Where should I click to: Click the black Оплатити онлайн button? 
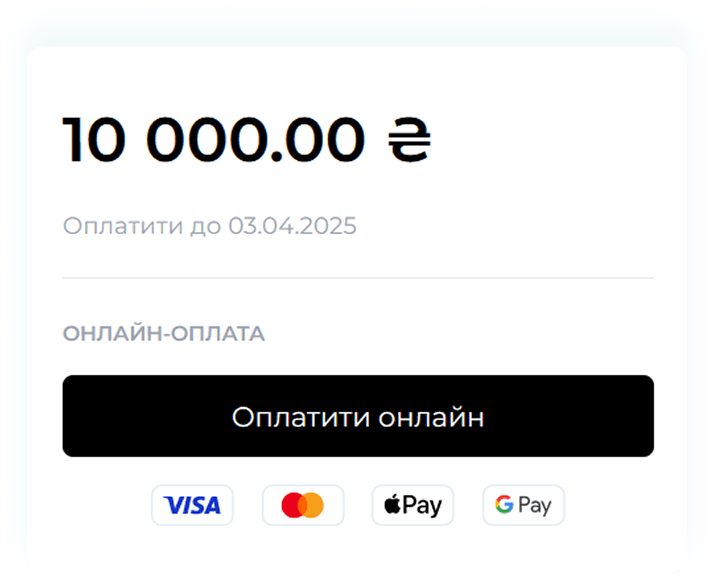coord(358,416)
